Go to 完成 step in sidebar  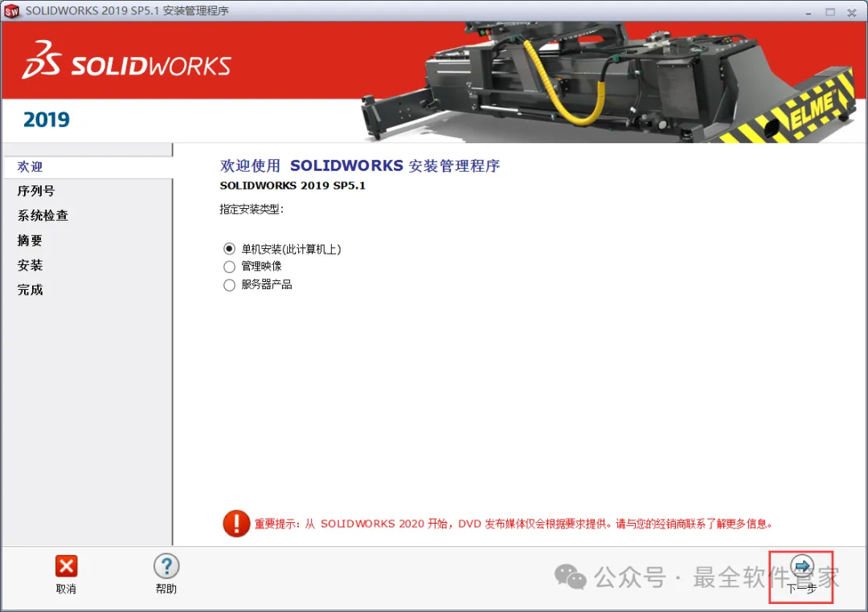pos(30,289)
